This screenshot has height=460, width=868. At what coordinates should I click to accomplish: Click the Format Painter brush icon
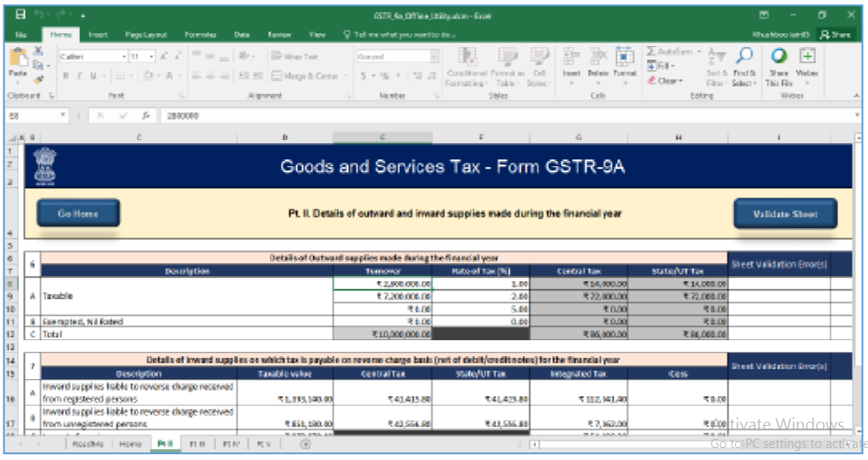(38, 80)
